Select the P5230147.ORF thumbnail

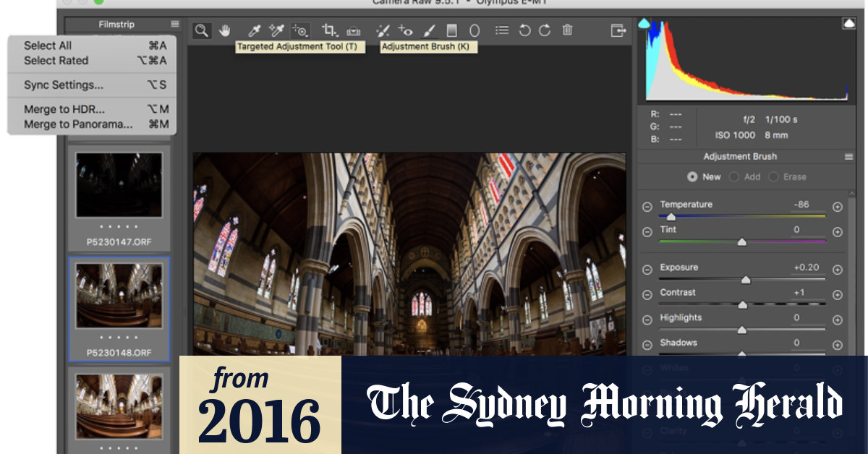point(119,187)
